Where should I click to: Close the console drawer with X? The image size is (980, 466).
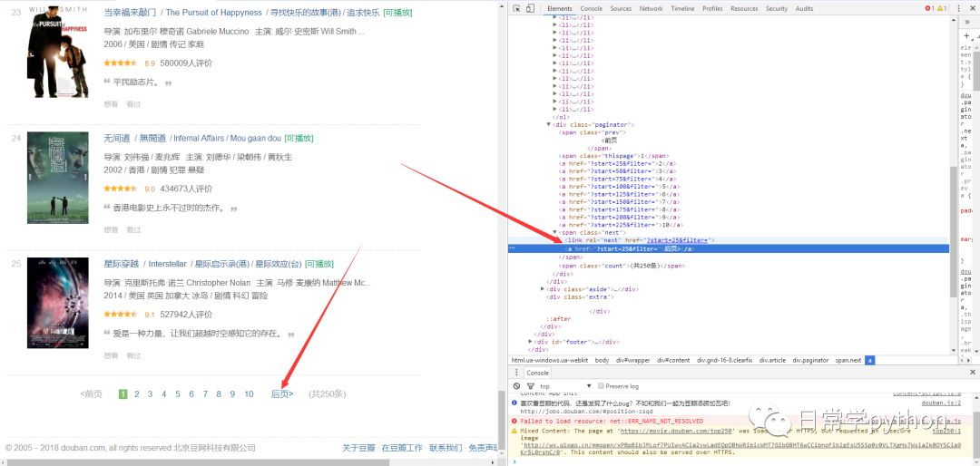pyautogui.click(x=974, y=373)
